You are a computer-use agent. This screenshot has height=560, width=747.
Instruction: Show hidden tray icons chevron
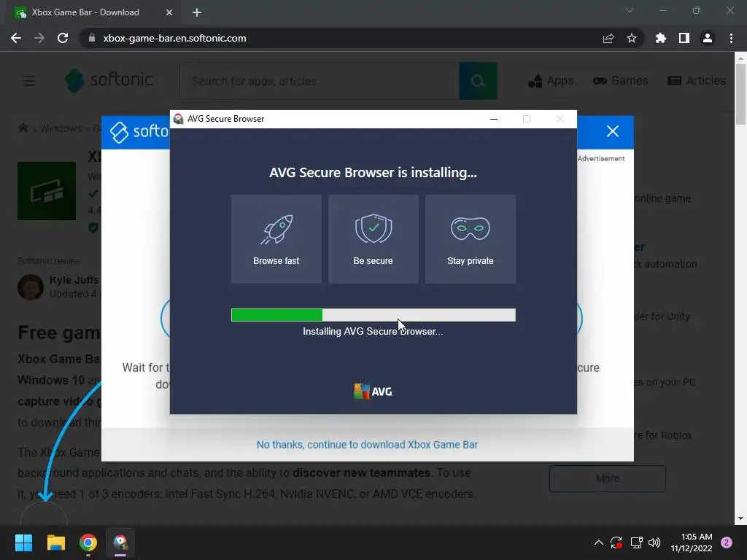click(599, 542)
